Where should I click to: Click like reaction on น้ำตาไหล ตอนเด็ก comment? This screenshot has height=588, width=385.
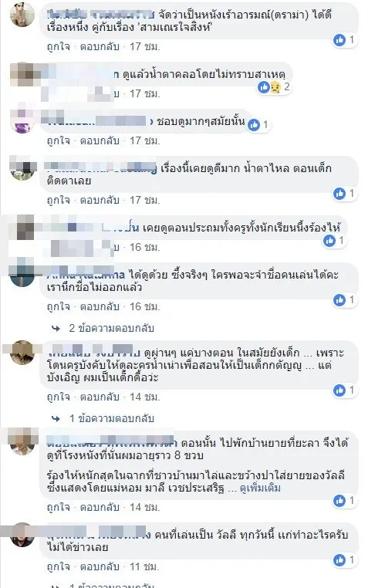[339, 194]
